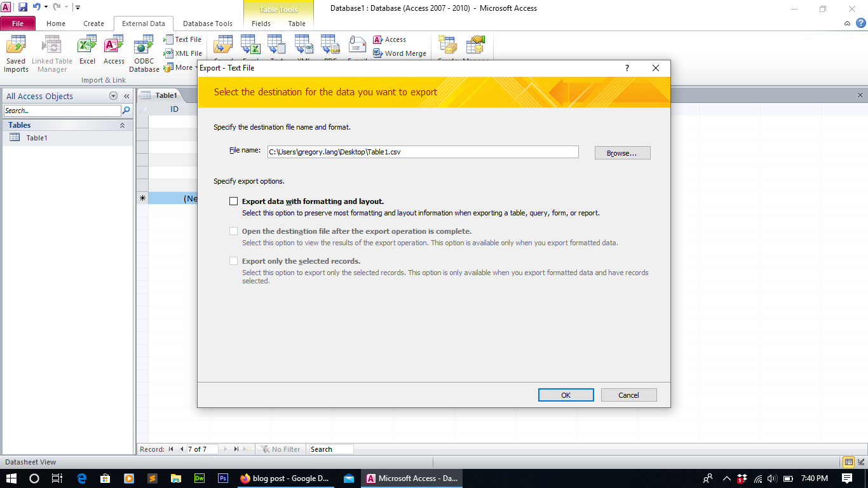Open the Database Tools tab

208,24
